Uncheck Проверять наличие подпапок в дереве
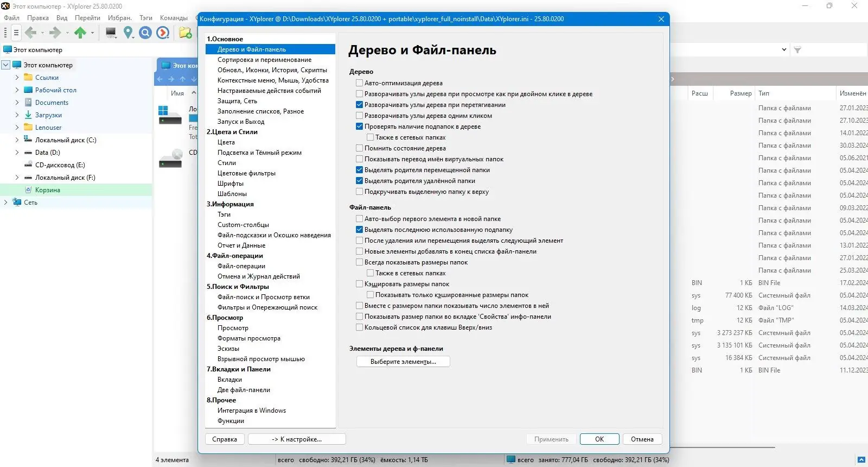868x467 pixels. (359, 127)
